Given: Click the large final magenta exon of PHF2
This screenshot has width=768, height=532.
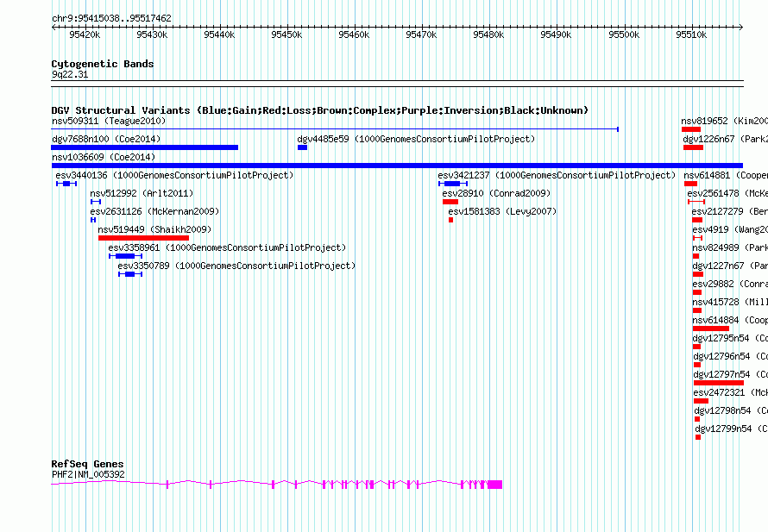Looking at the screenshot, I should [x=494, y=485].
